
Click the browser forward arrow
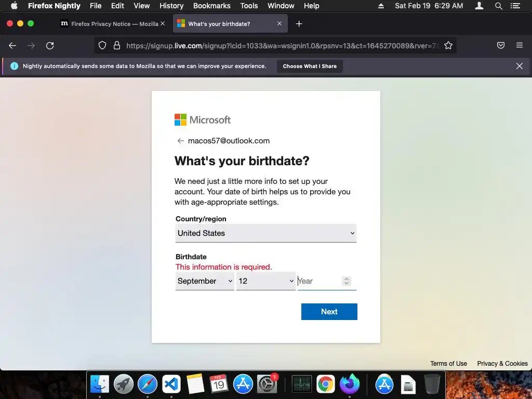click(31, 46)
